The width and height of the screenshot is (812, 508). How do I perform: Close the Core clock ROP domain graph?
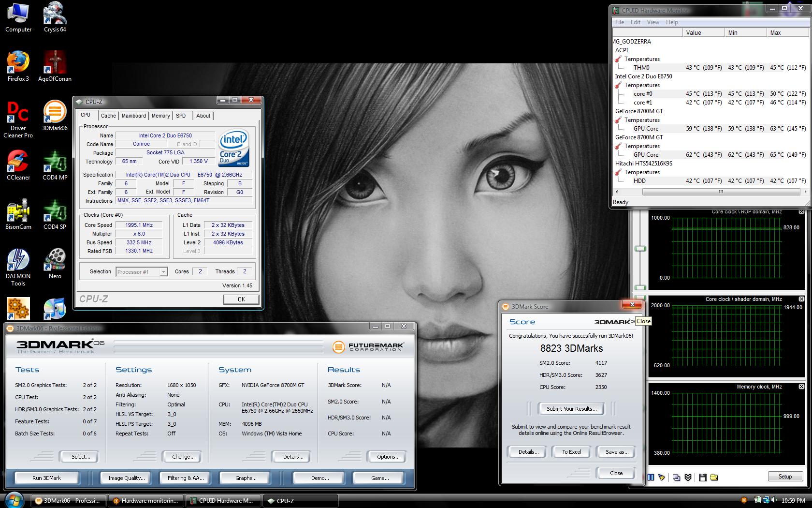tap(801, 211)
